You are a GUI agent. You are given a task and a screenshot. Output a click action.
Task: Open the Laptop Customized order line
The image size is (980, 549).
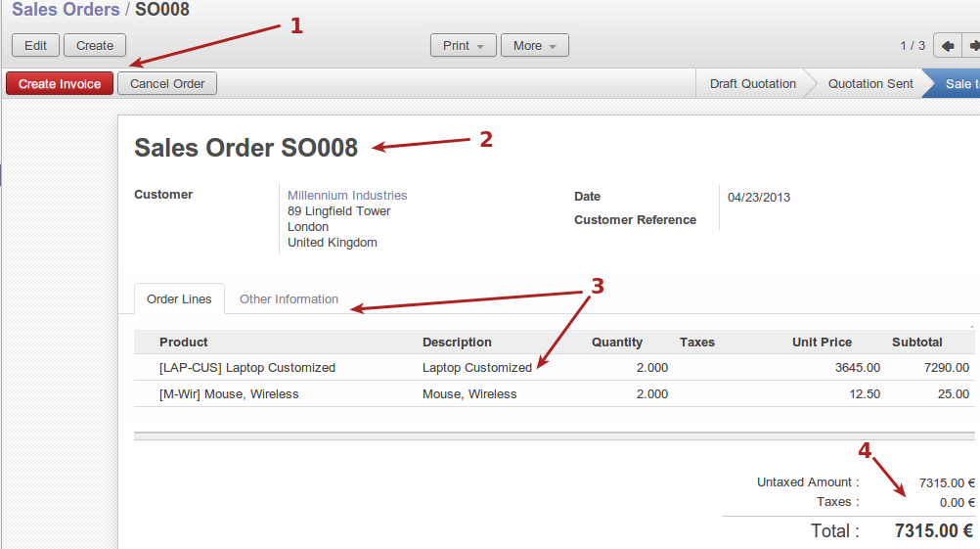click(x=247, y=368)
